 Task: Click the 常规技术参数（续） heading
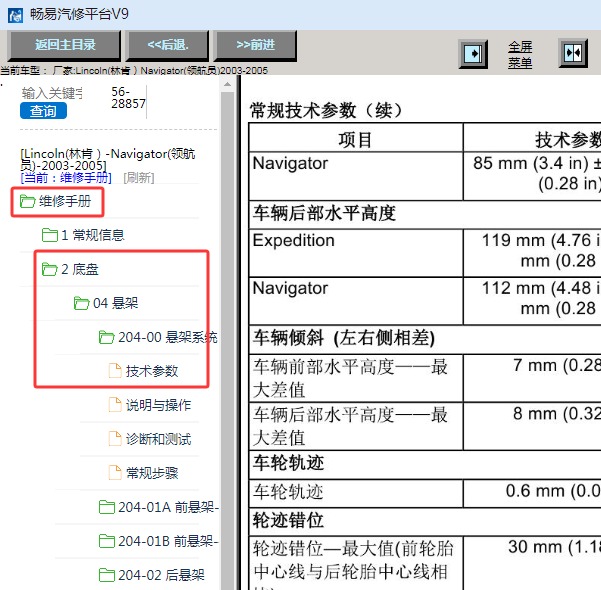click(x=326, y=110)
